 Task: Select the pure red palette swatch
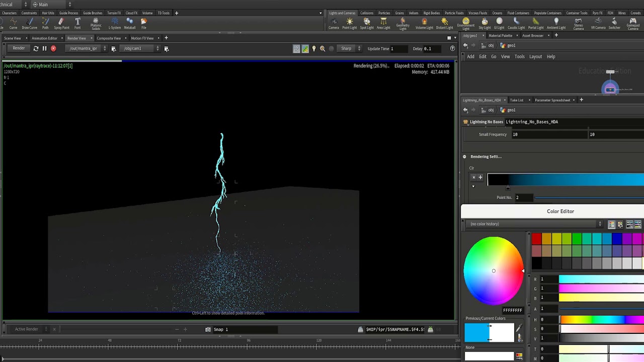(536, 239)
